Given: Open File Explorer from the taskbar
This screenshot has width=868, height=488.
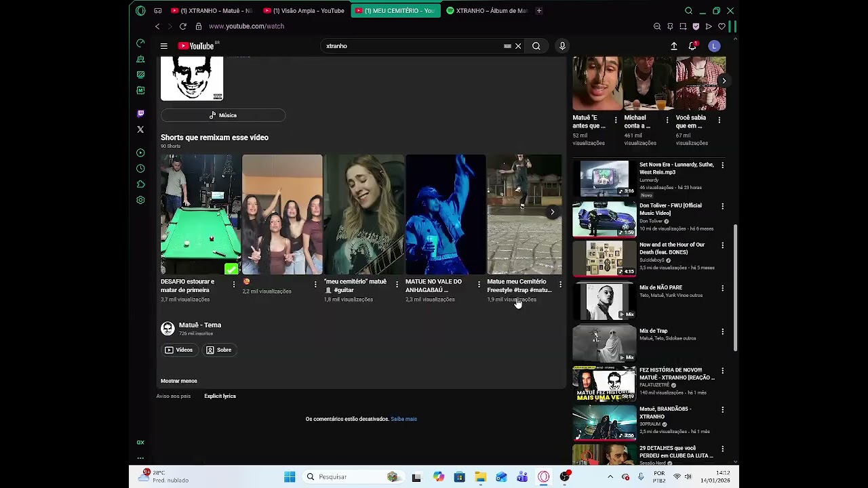Looking at the screenshot, I should pyautogui.click(x=481, y=477).
